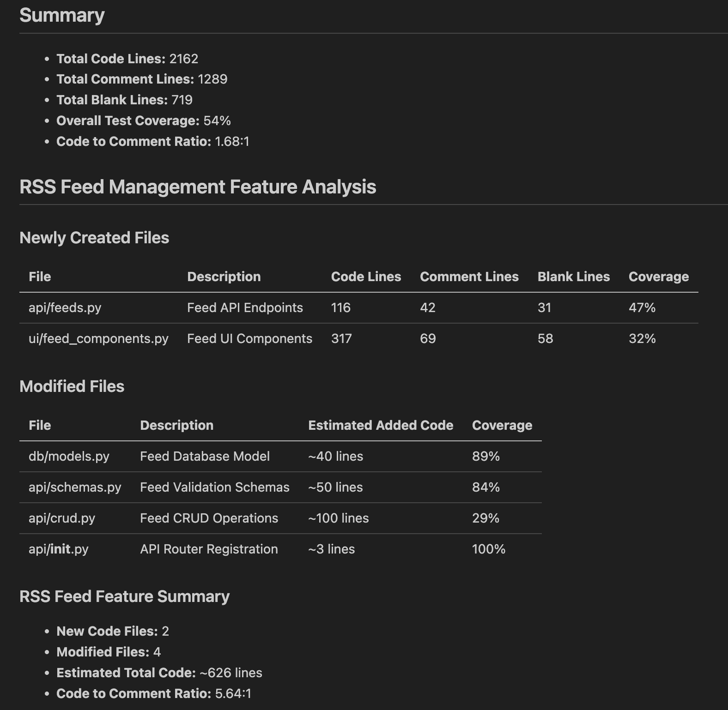Viewport: 728px width, 710px height.
Task: Click the Total Code Lines bullet
Action: click(127, 59)
